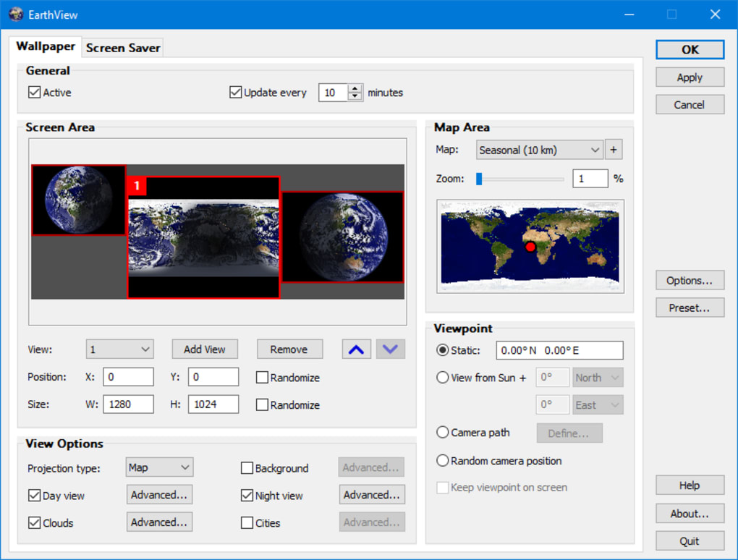
Task: Increase update minutes with spinner up arrow
Action: click(x=355, y=89)
